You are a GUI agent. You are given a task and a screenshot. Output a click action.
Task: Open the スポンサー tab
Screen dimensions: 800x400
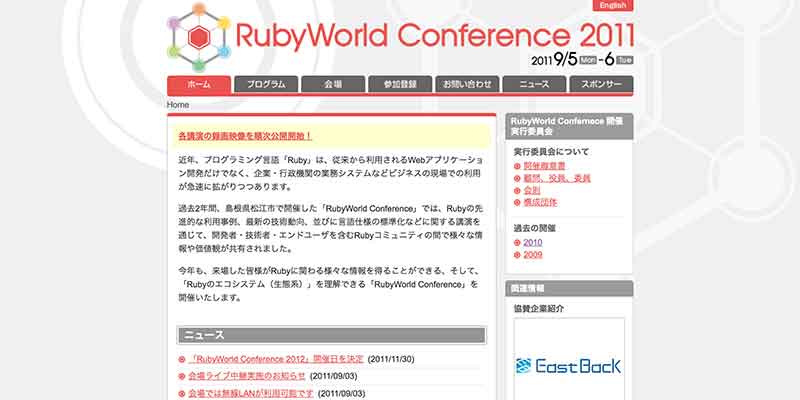pos(602,85)
